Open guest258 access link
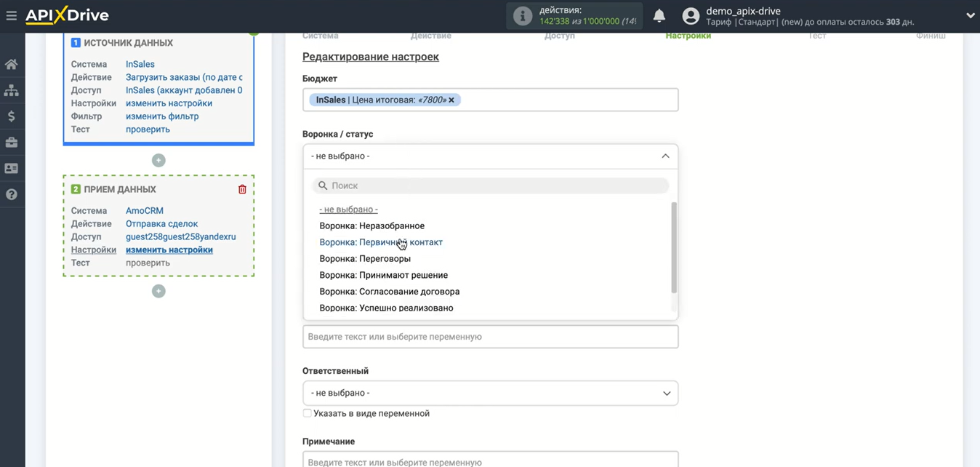Screen dimensions: 980x467 pos(181,237)
